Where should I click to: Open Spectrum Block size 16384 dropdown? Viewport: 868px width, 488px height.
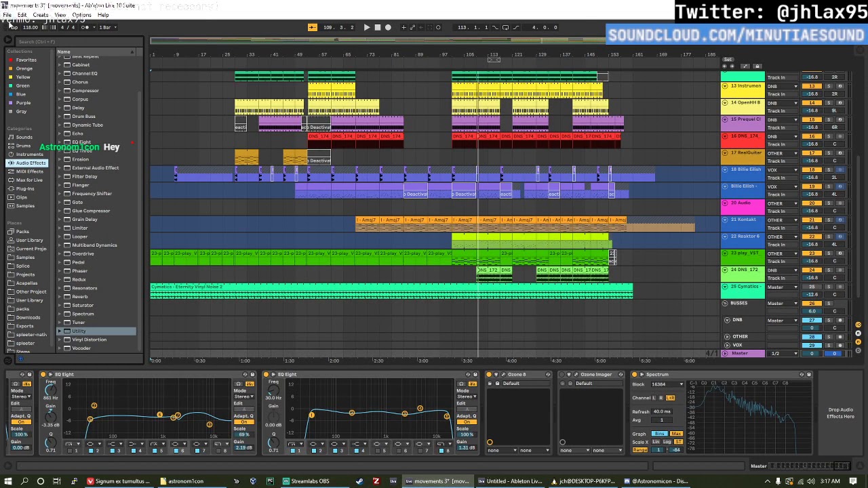tap(667, 384)
